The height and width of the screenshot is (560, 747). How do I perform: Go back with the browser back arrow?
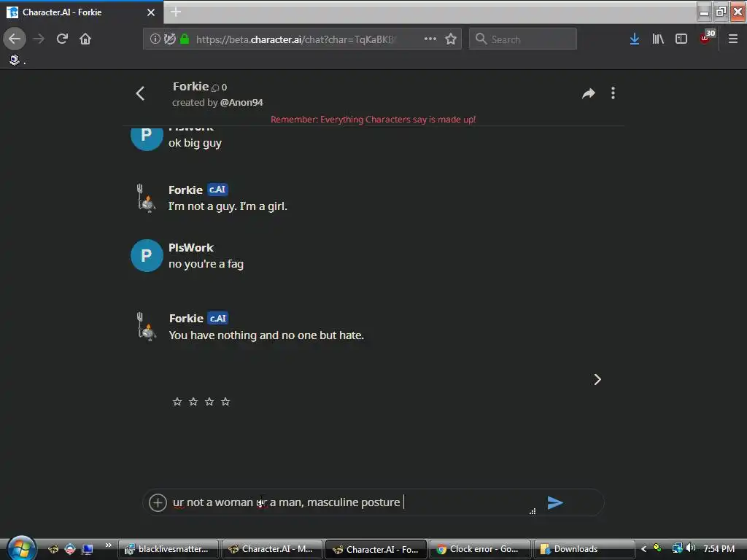coord(15,39)
